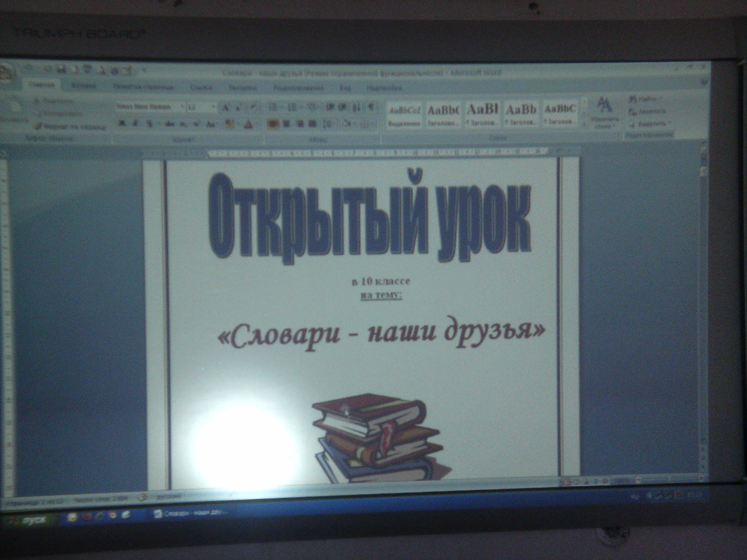This screenshot has width=747, height=560.
Task: Click the Change Case Aa icon
Action: [x=211, y=124]
